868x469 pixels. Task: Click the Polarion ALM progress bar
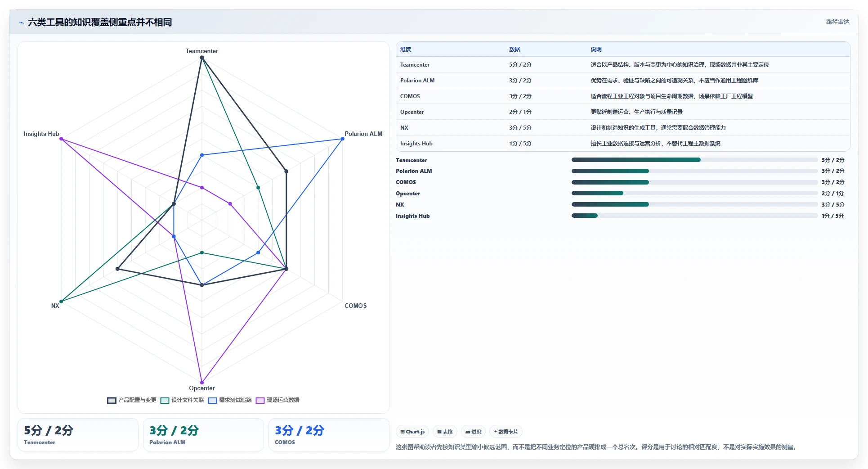(x=694, y=171)
